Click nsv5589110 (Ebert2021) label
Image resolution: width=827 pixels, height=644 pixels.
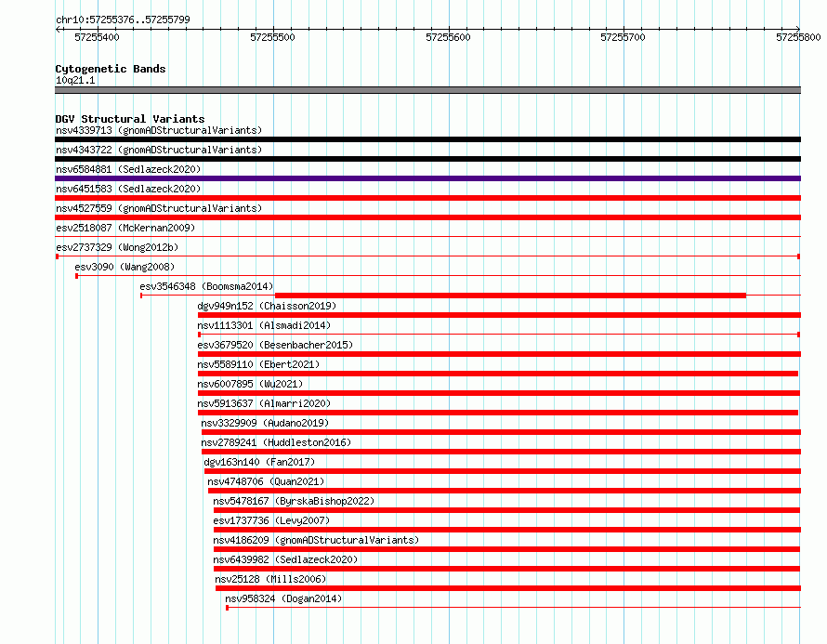258,364
